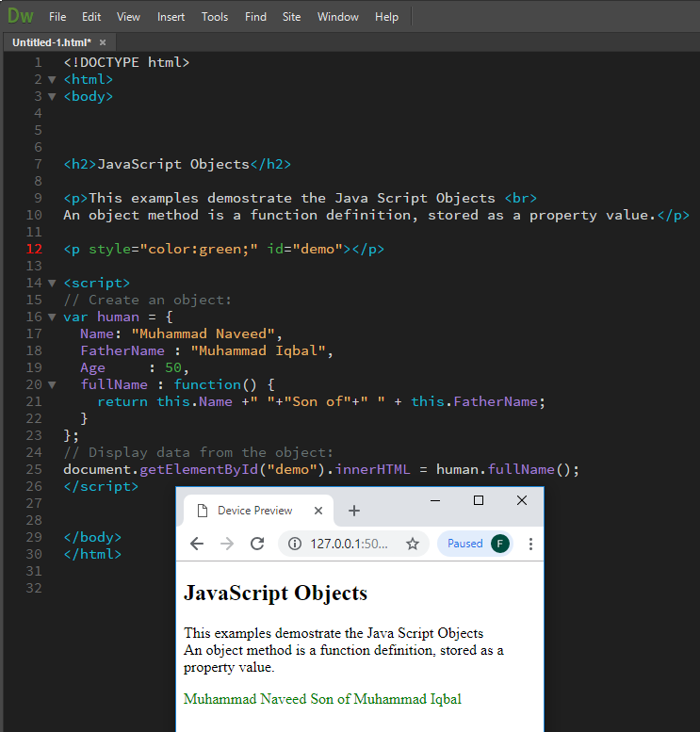Screen dimensions: 700x732
Task: Open the browser three-dot menu
Action: [530, 544]
